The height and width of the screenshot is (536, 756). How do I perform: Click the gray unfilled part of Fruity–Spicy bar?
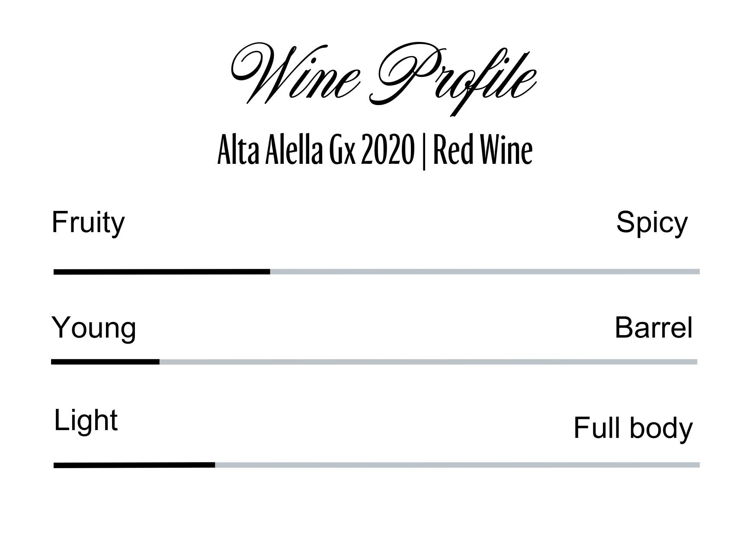(484, 272)
